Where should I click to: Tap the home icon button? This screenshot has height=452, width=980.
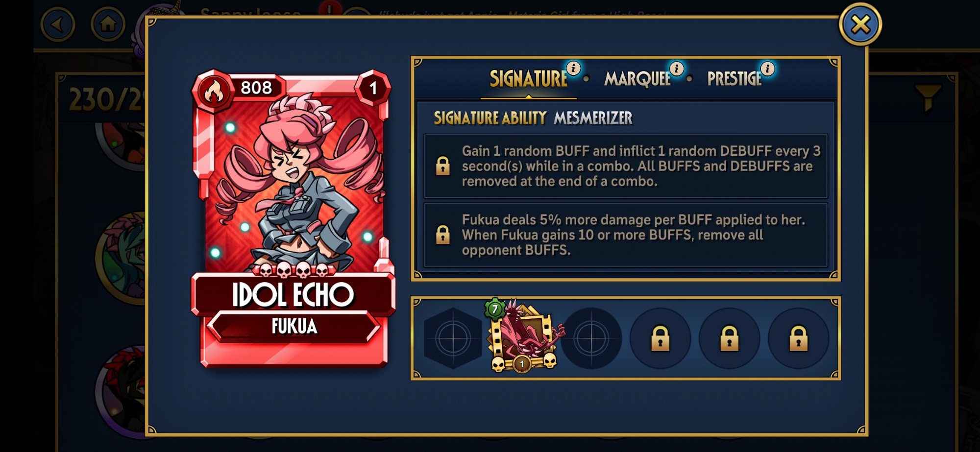pos(108,24)
